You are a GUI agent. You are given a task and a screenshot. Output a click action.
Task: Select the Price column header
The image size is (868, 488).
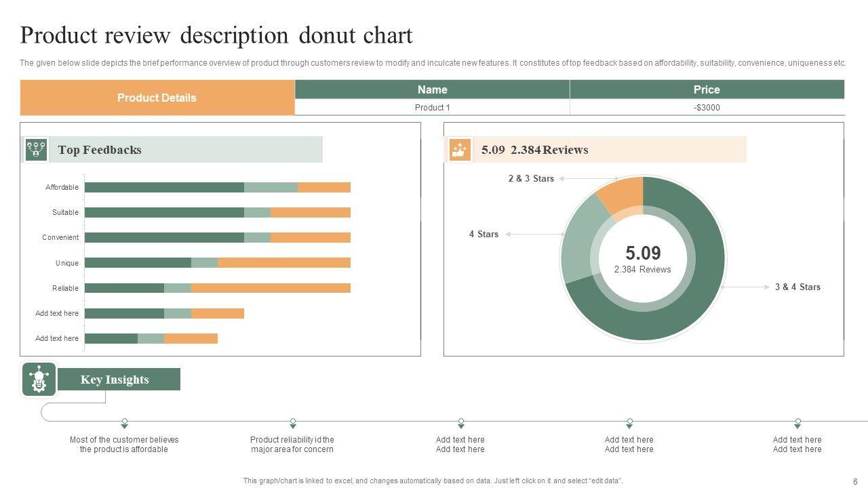(707, 89)
